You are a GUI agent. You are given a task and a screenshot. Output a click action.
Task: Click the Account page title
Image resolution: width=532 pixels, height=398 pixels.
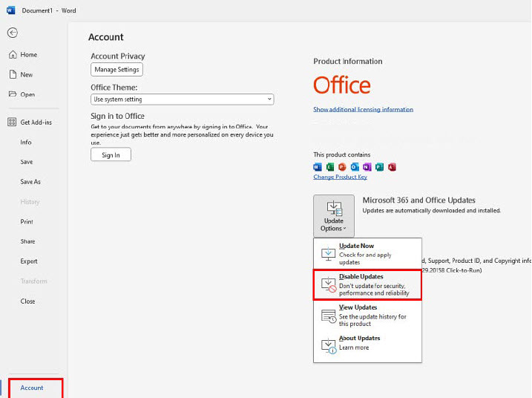(106, 37)
